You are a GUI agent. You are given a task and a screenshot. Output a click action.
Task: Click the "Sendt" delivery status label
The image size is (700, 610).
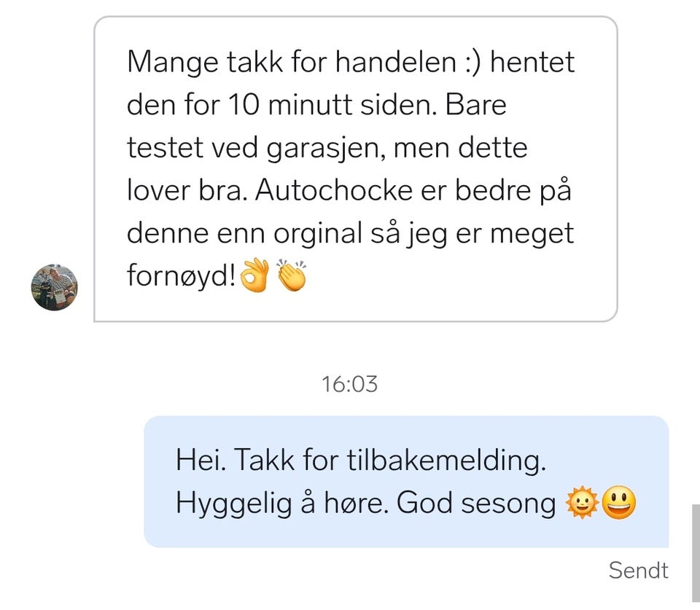point(639,571)
